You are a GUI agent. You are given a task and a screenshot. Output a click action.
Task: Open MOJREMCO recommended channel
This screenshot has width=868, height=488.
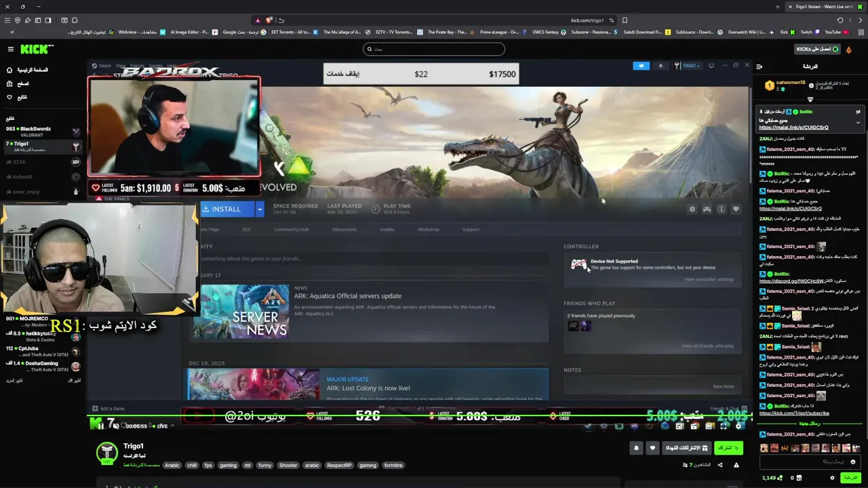(42, 321)
